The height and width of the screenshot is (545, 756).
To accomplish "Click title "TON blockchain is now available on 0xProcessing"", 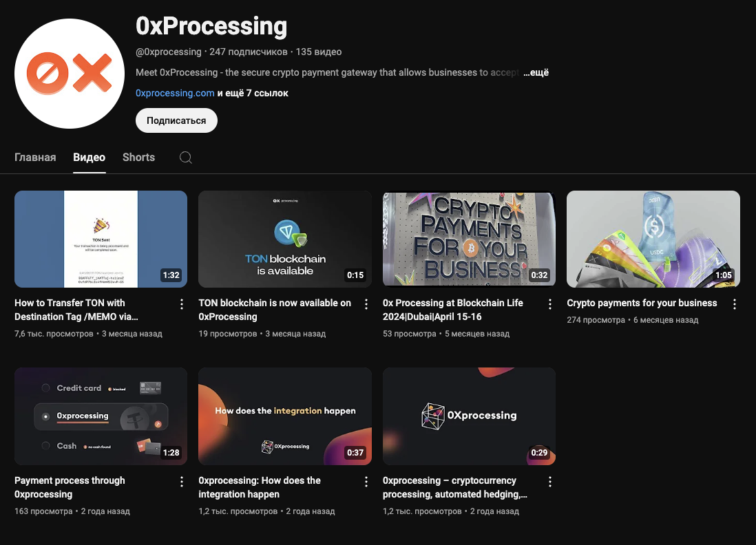I will 275,310.
